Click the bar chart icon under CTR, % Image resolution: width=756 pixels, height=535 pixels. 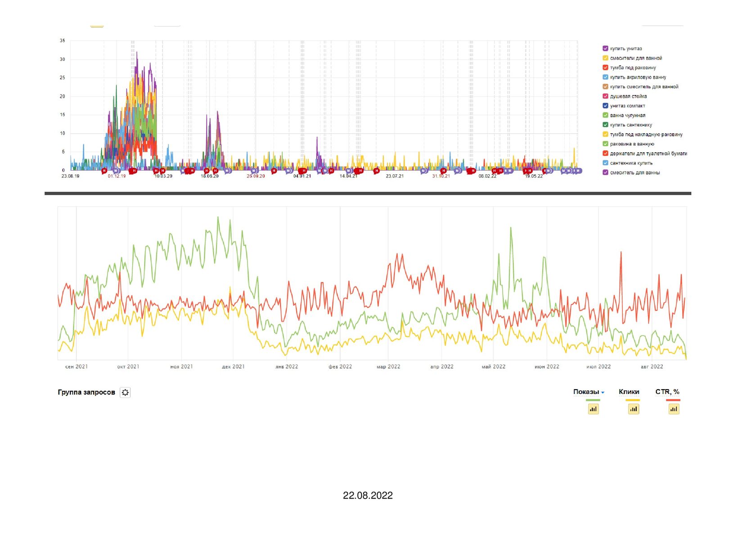(x=674, y=409)
